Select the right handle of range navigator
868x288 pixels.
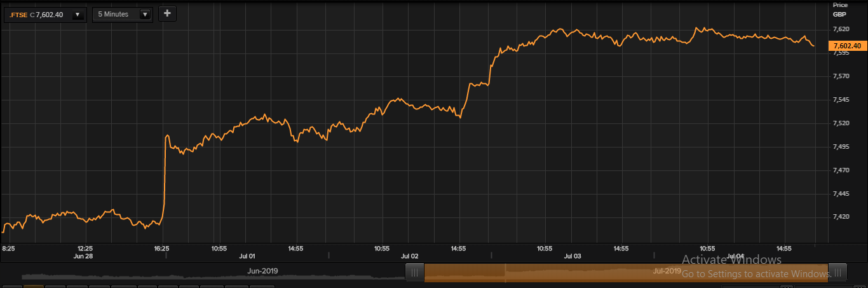click(837, 273)
